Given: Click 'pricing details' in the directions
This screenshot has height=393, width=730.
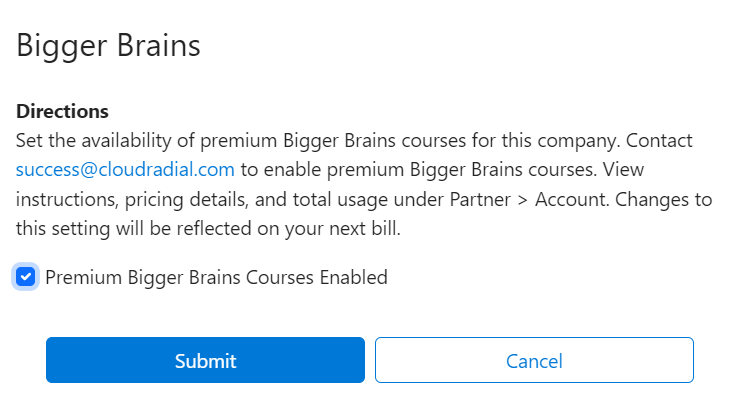Looking at the screenshot, I should coord(187,199).
